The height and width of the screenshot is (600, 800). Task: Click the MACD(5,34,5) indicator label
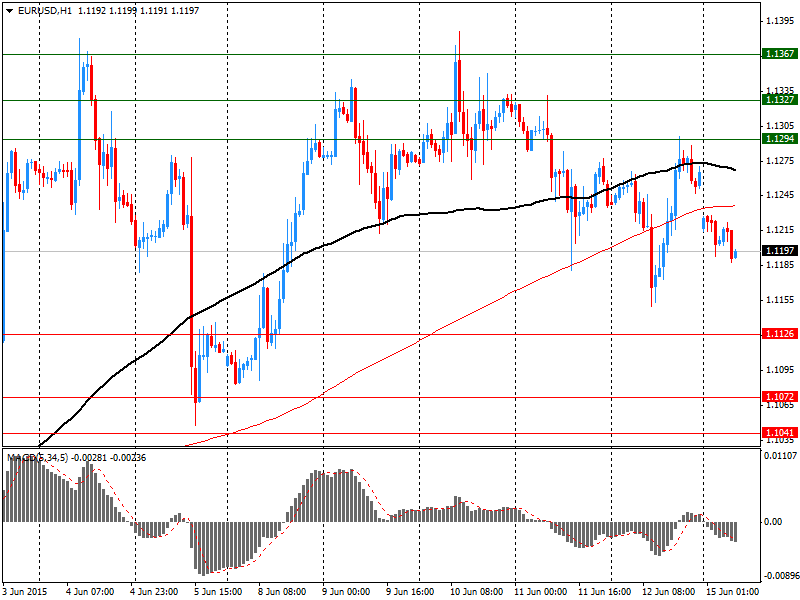pos(37,458)
